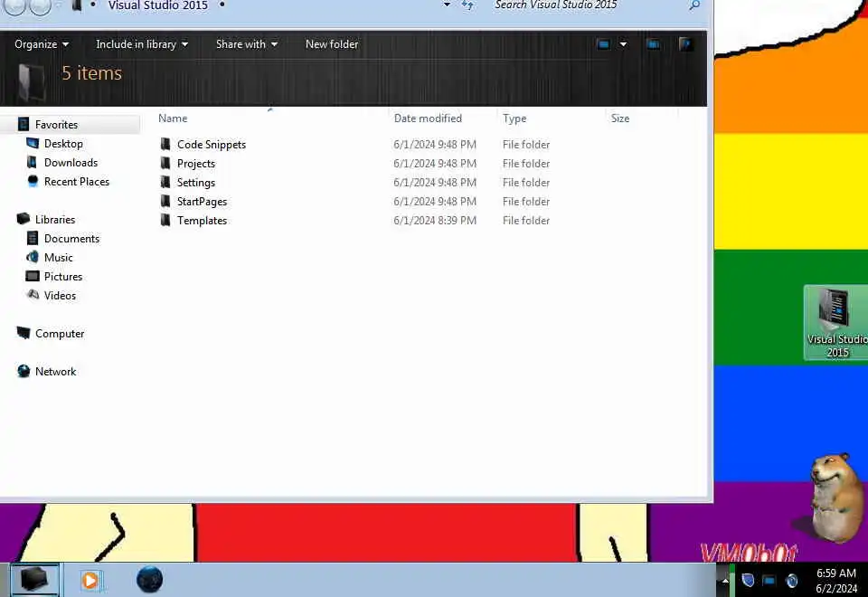This screenshot has height=597, width=868.
Task: Select the Settings folder icon
Action: [165, 182]
